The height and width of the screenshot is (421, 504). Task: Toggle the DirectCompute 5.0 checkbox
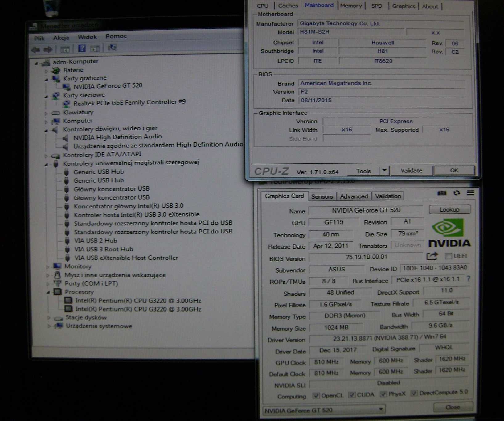(414, 393)
